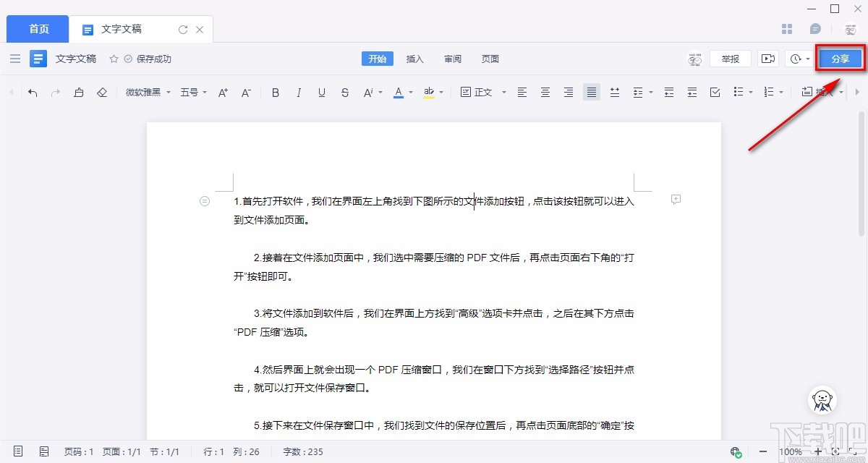Open highlight color dropdown arrow

pyautogui.click(x=441, y=93)
